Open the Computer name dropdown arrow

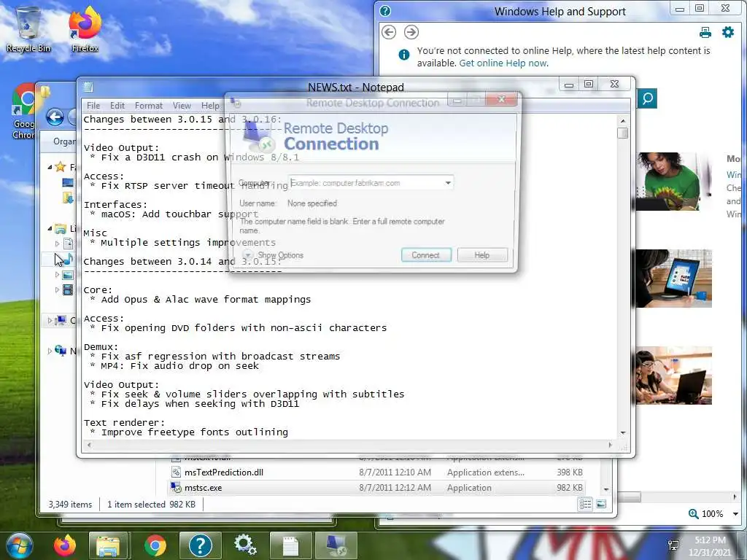point(448,183)
